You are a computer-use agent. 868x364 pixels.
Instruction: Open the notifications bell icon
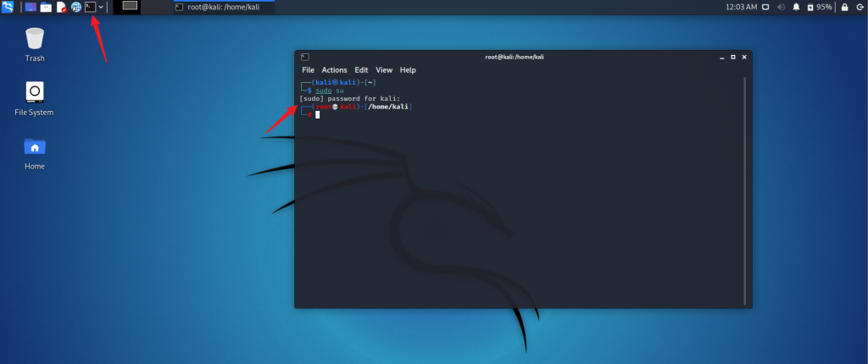[x=797, y=7]
